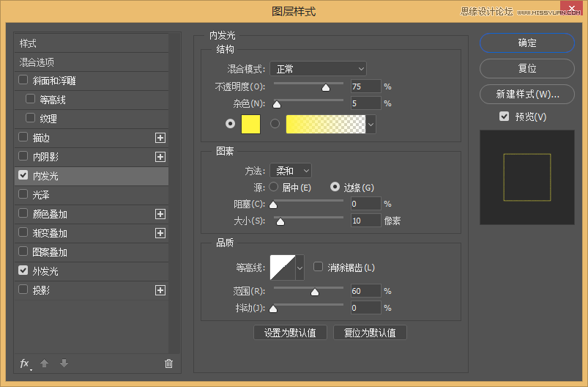Click the move effect up arrow
Image resolution: width=588 pixels, height=387 pixels.
(x=44, y=364)
